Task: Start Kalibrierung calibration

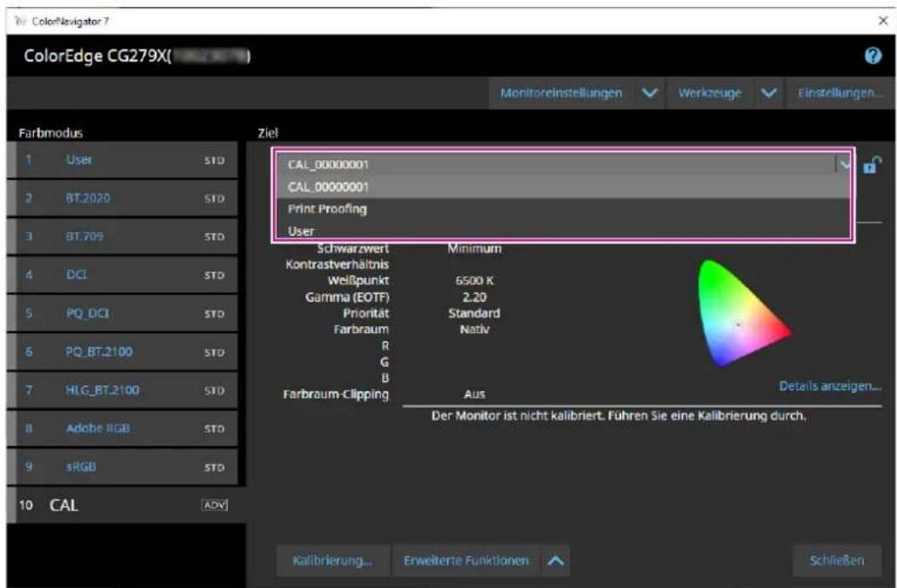Action: (x=332, y=560)
